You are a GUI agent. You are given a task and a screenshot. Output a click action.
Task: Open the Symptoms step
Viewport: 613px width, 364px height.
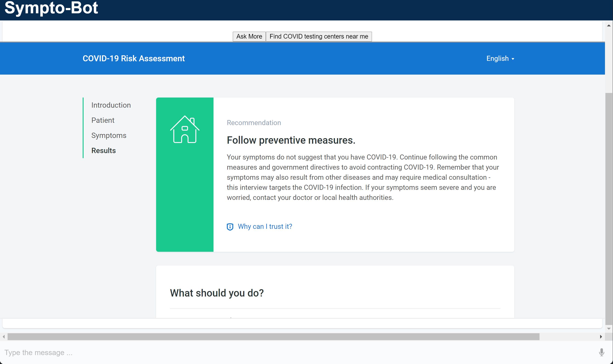(109, 135)
